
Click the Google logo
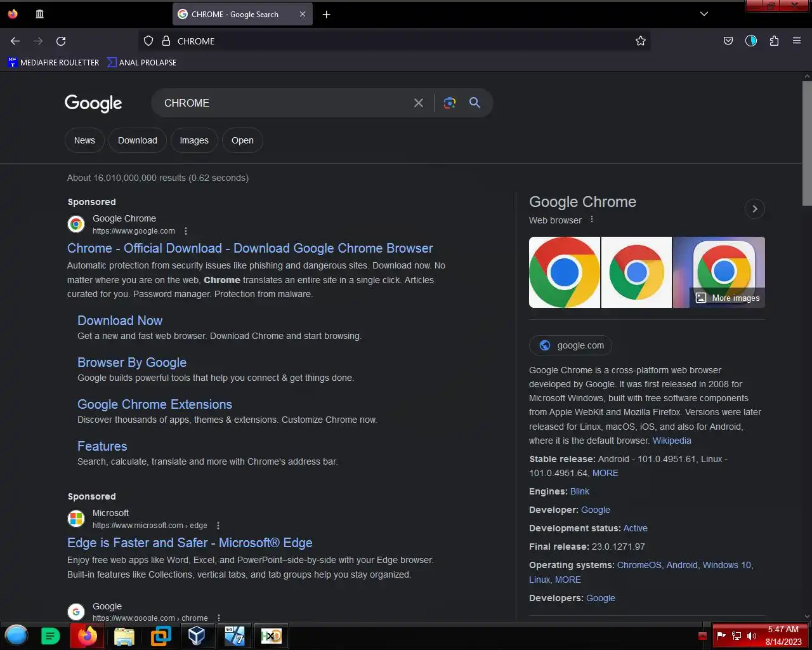pos(93,103)
